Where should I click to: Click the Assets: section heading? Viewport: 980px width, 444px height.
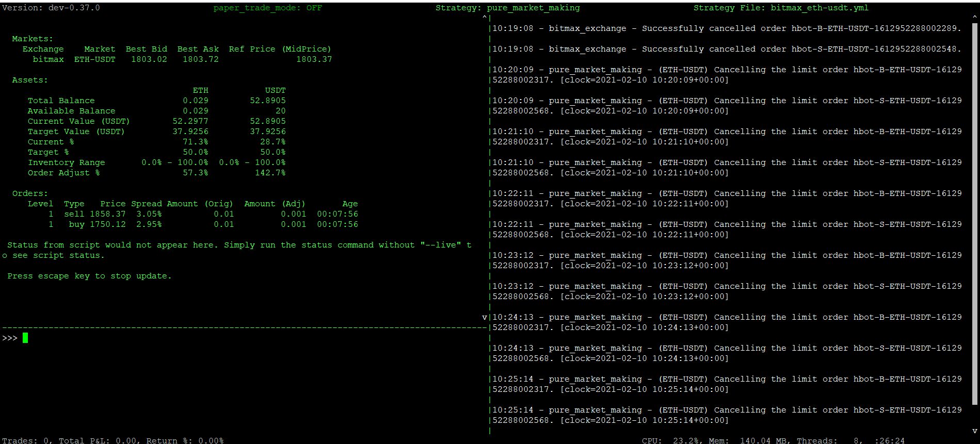click(x=30, y=80)
